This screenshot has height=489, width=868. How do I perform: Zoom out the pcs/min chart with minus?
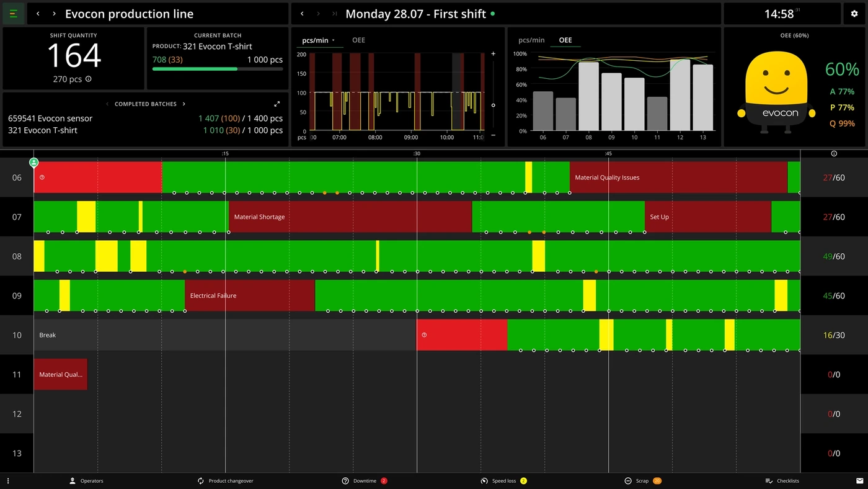(x=494, y=135)
